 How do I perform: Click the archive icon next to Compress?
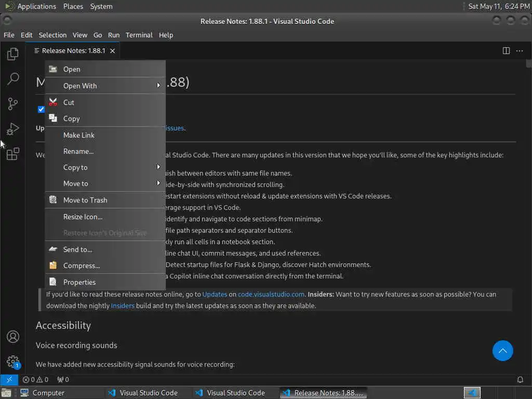pyautogui.click(x=53, y=265)
